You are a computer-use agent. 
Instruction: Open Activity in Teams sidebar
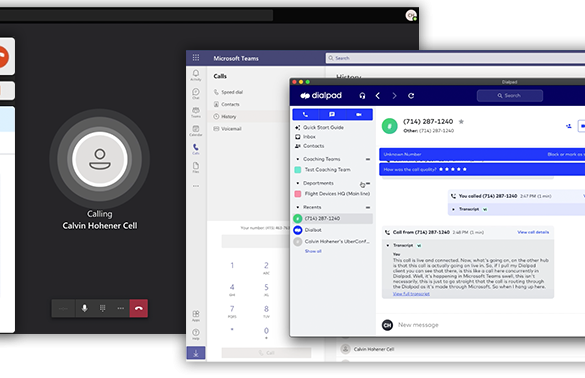click(x=196, y=75)
